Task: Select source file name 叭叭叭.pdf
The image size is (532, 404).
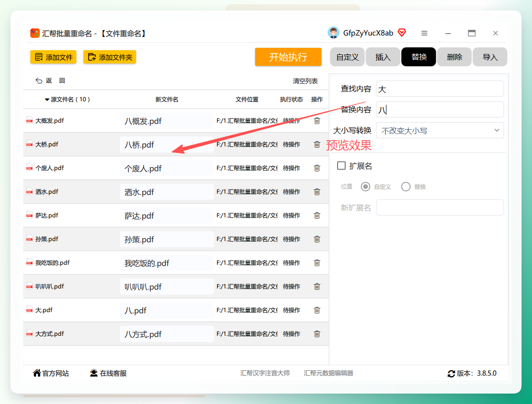Action: [x=49, y=287]
